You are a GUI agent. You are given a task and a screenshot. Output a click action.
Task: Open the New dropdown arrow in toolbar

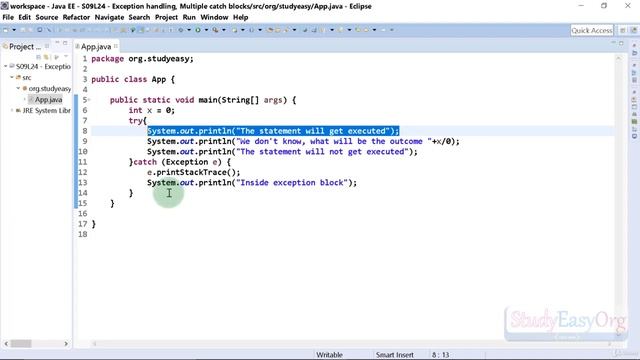point(14,30)
